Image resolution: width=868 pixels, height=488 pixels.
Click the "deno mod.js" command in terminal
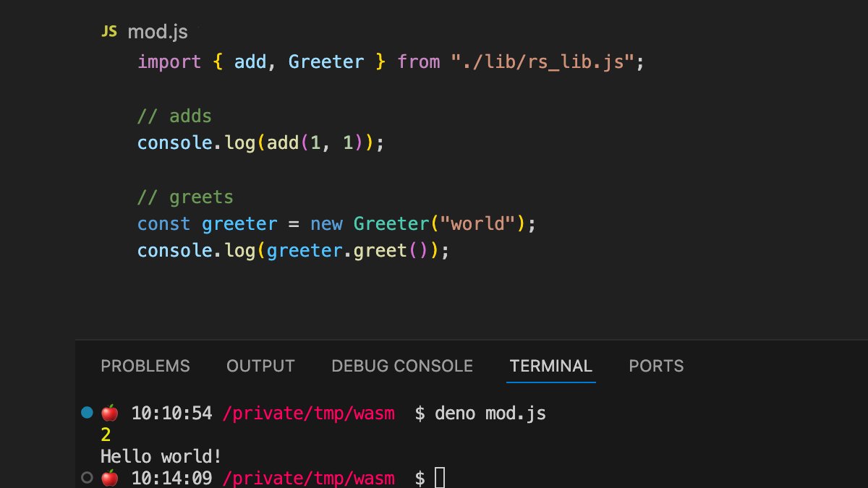pos(490,414)
